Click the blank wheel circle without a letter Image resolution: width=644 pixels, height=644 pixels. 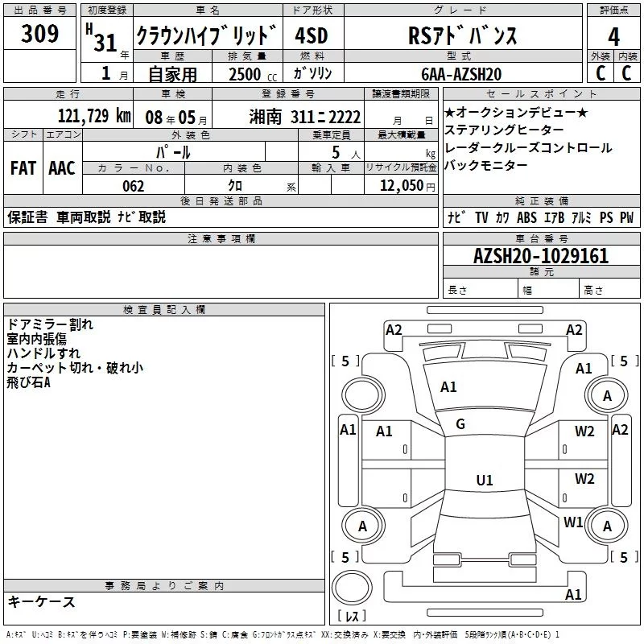(361, 395)
